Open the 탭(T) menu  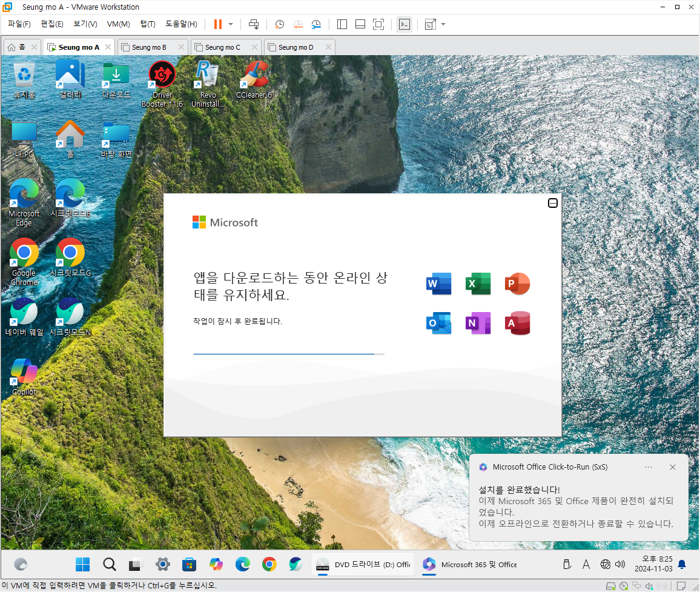point(148,24)
